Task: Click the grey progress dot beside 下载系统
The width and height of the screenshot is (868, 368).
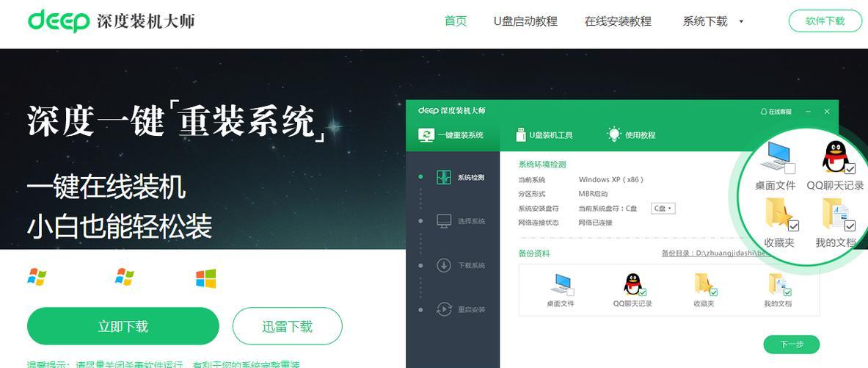Action: click(x=420, y=265)
